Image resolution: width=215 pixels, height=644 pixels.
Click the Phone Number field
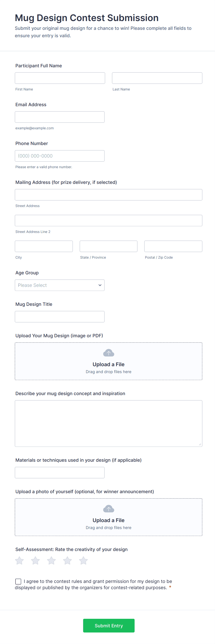(x=60, y=155)
